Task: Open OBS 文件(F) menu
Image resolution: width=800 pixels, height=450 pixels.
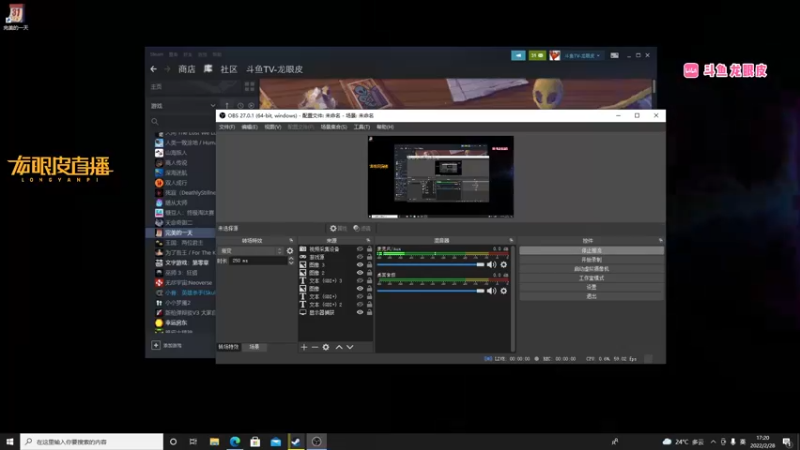Action: tap(227, 127)
